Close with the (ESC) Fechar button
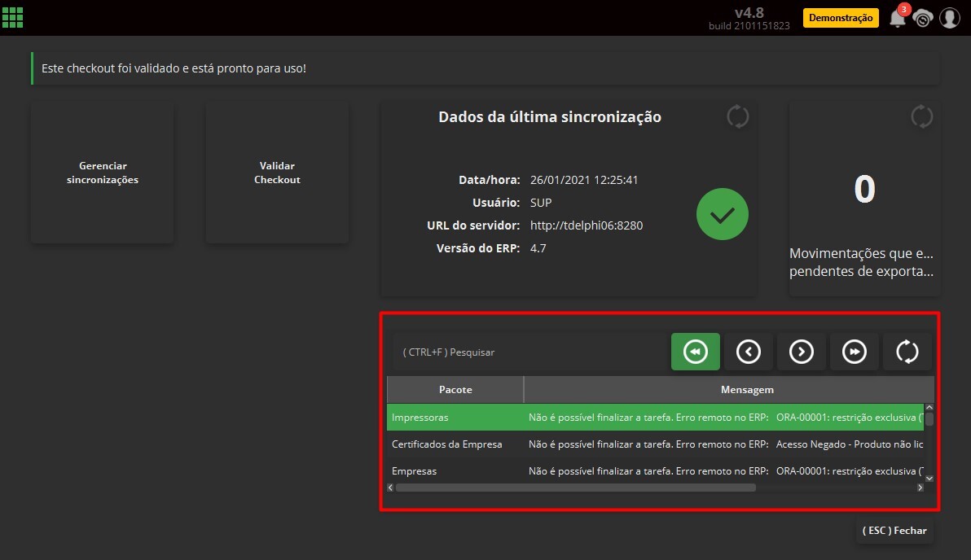 pos(894,531)
